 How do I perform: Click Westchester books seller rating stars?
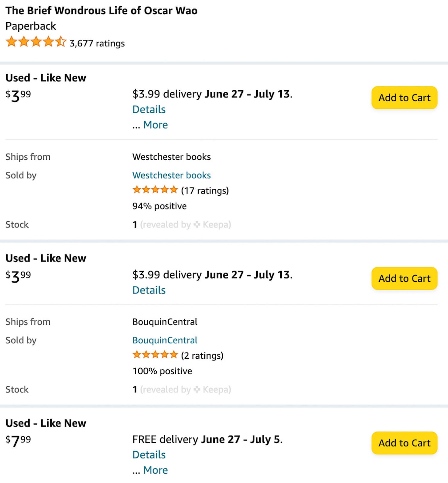pyautogui.click(x=155, y=190)
